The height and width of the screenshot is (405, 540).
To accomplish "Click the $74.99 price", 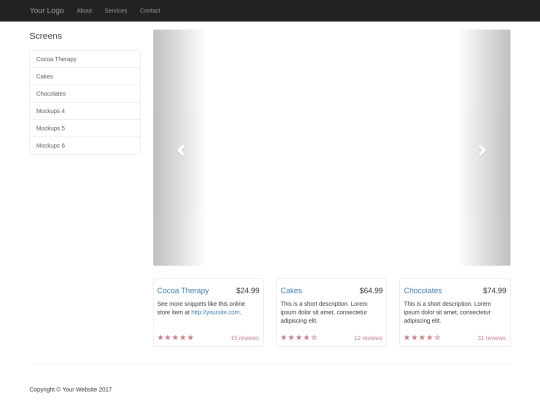I will 494,291.
